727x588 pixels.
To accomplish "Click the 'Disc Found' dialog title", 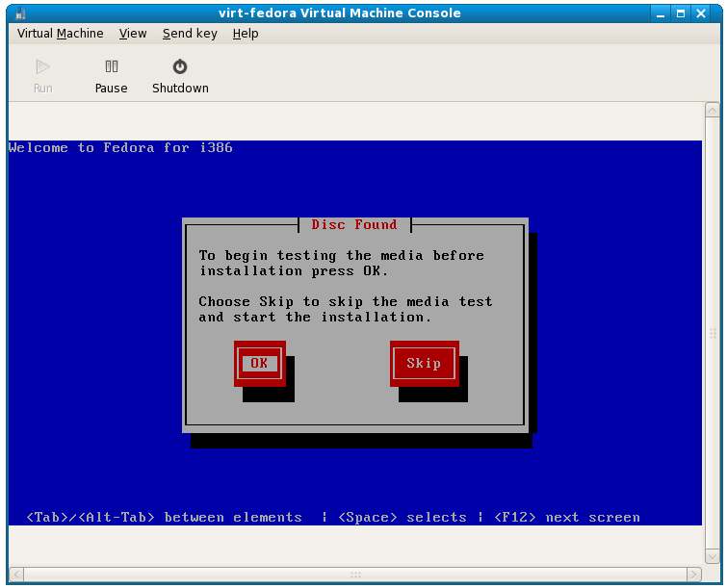I will click(354, 225).
